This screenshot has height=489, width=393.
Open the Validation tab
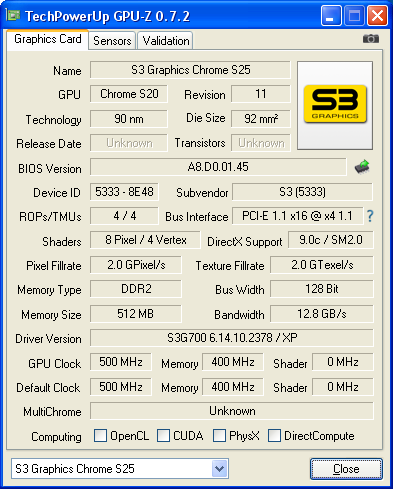coord(166,41)
